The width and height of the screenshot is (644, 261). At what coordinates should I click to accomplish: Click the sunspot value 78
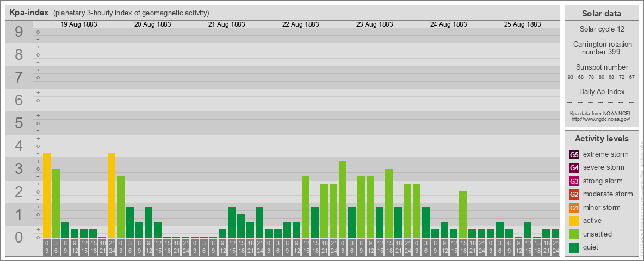[591, 77]
